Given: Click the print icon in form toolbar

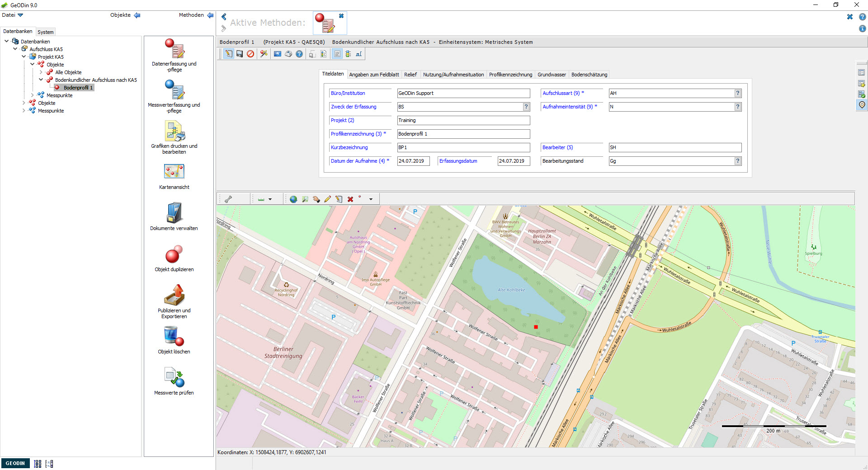Looking at the screenshot, I should pos(288,54).
